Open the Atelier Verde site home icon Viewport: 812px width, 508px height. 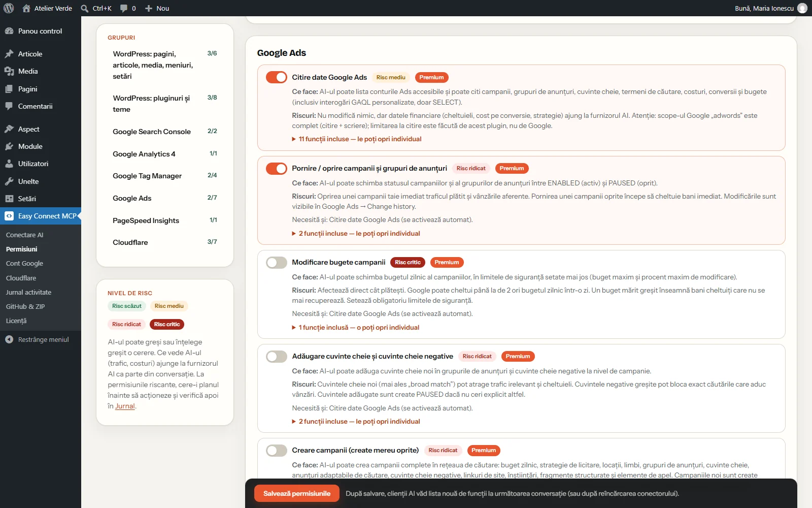[26, 8]
